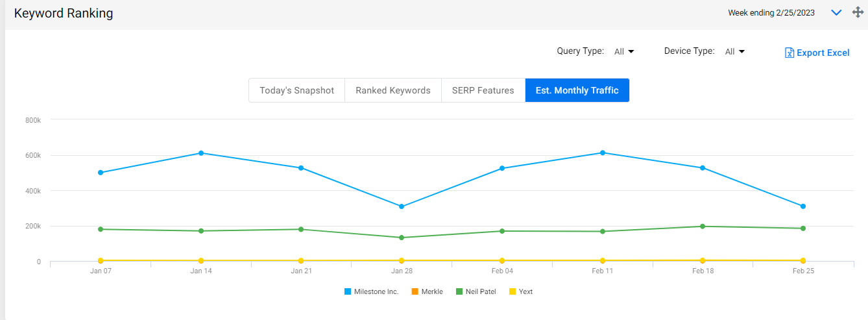Switch to SERP Features tab
This screenshot has height=320, width=868.
[x=483, y=90]
